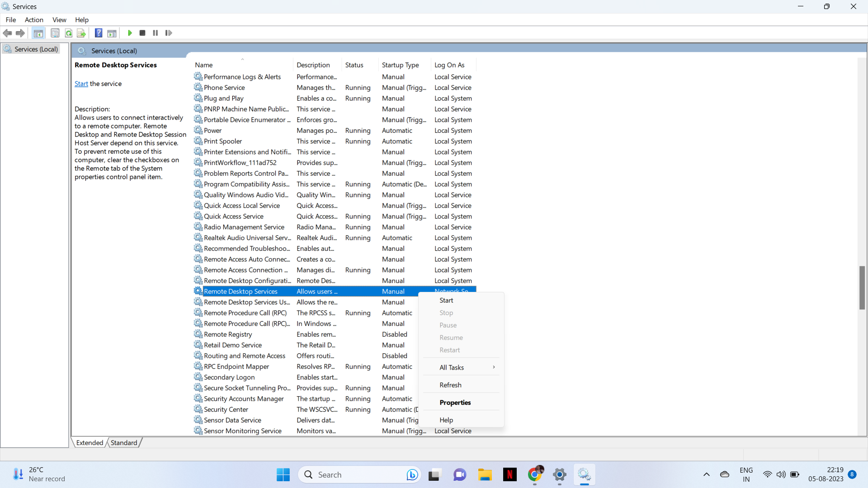Click the Stop Service toolbar icon
This screenshot has height=488, width=868.
[x=142, y=33]
